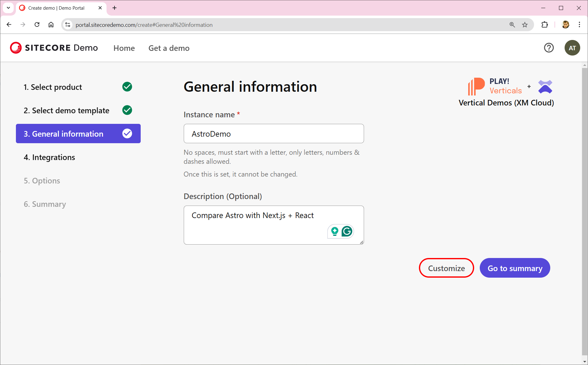Open Grammarly suggestions in the description field
Image resolution: width=588 pixels, height=365 pixels.
tap(347, 231)
